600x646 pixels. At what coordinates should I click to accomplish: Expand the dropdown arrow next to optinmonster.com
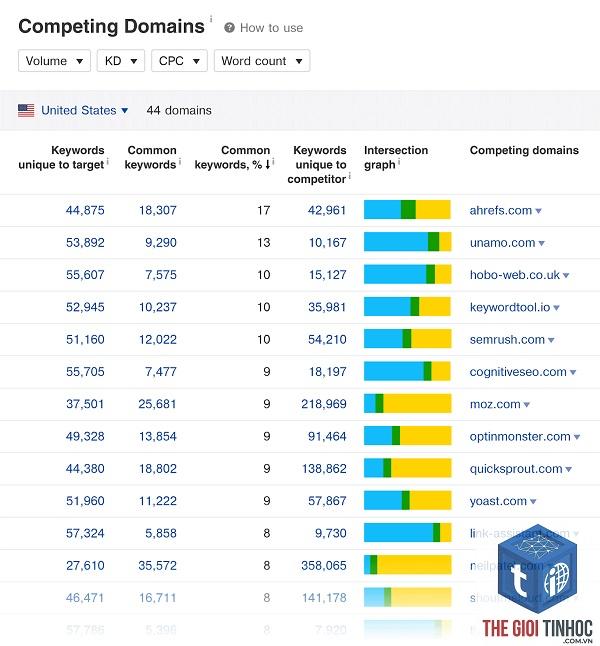pyautogui.click(x=577, y=437)
